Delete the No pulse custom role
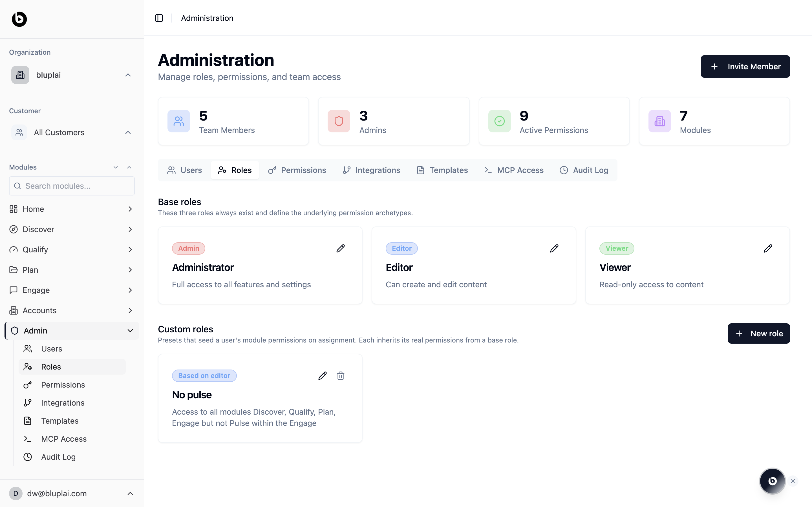The image size is (812, 507). [x=340, y=375]
